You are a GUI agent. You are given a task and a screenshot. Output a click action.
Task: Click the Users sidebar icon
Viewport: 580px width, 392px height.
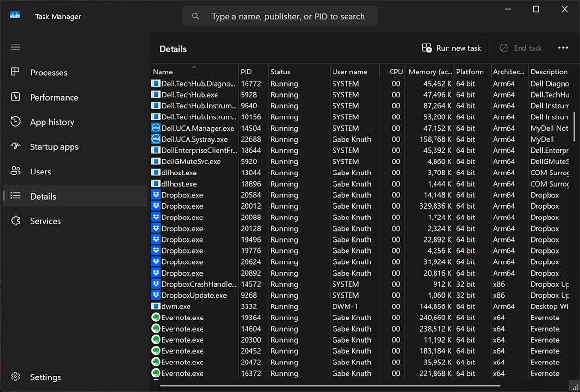15,171
